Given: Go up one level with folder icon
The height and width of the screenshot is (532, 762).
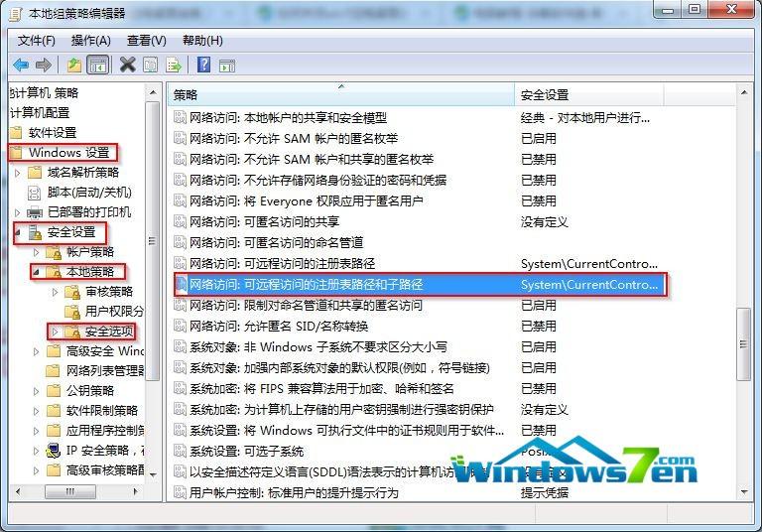Looking at the screenshot, I should pyautogui.click(x=73, y=65).
